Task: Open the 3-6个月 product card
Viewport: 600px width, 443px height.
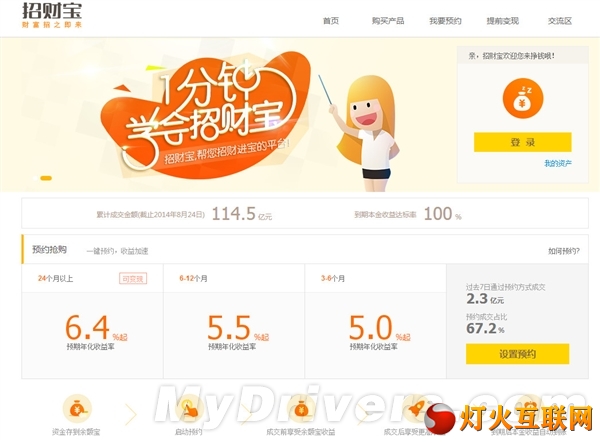Action: [376, 321]
